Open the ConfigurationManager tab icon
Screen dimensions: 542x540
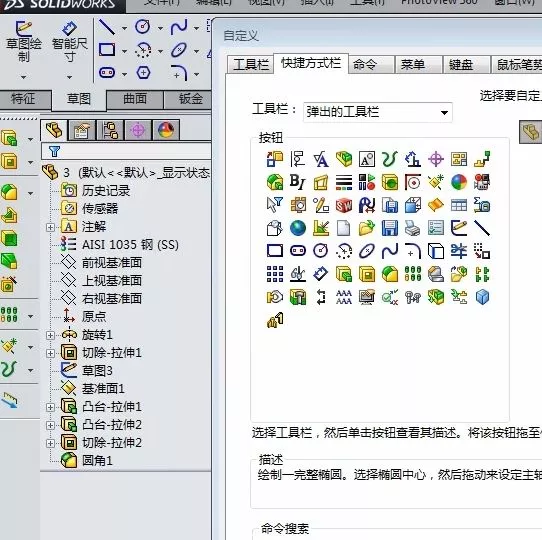(x=110, y=130)
